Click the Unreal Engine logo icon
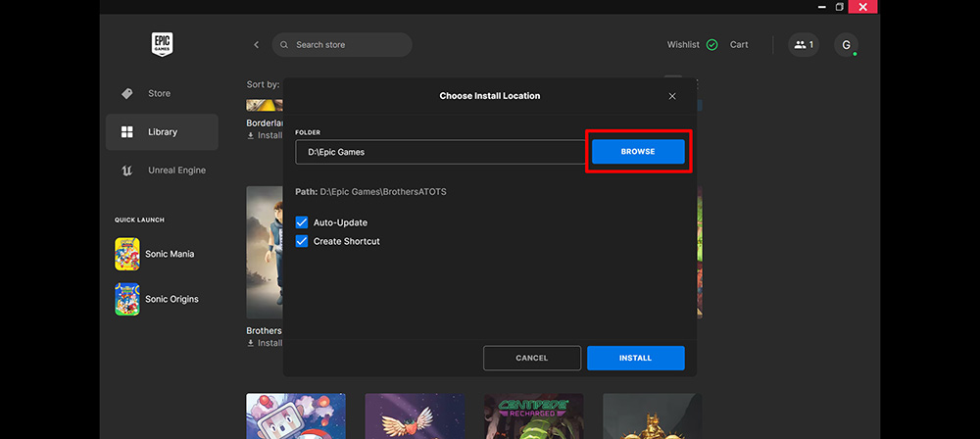 point(126,171)
